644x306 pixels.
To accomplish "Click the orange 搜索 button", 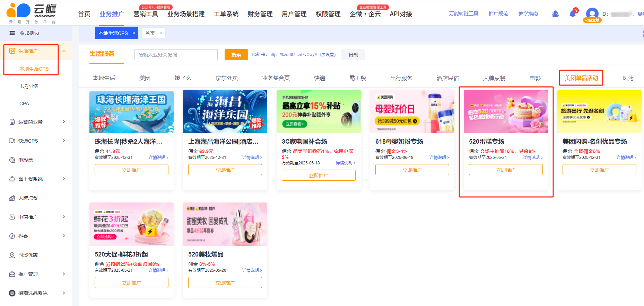I will pos(236,55).
